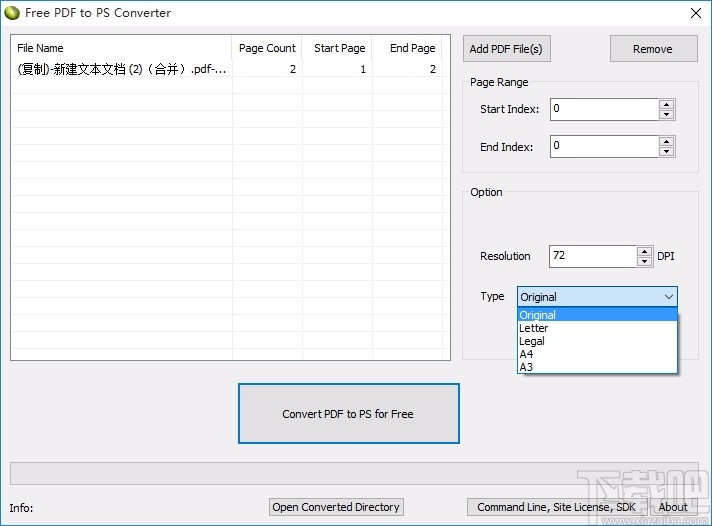Click the Add PDF File(s) button

(x=507, y=49)
